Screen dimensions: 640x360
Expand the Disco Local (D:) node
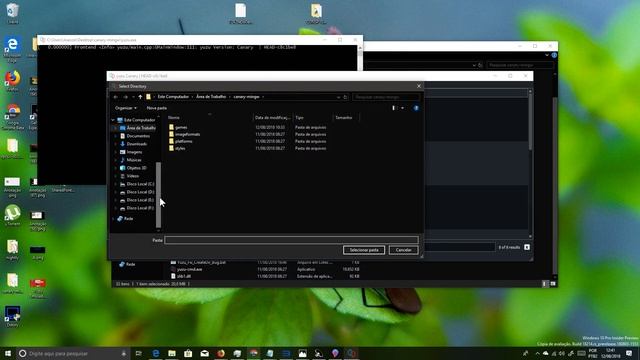116,192
